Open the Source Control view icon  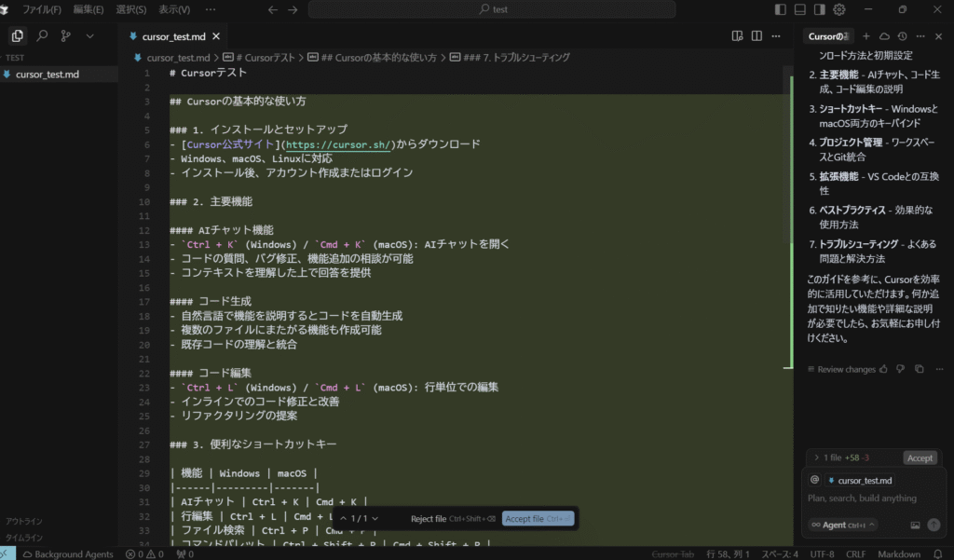(66, 36)
